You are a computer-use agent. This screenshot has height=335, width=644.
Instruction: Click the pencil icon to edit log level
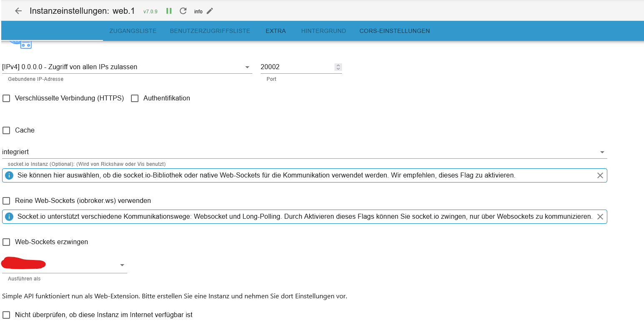pos(210,11)
